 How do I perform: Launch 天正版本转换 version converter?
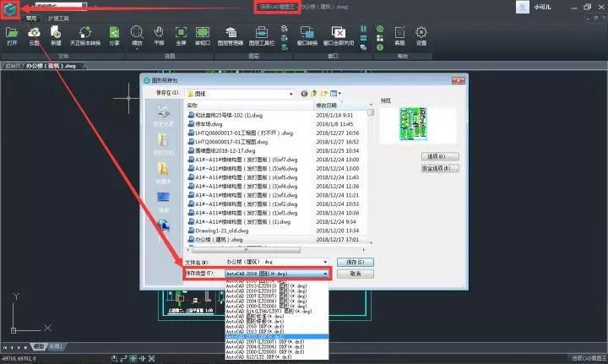pyautogui.click(x=84, y=35)
